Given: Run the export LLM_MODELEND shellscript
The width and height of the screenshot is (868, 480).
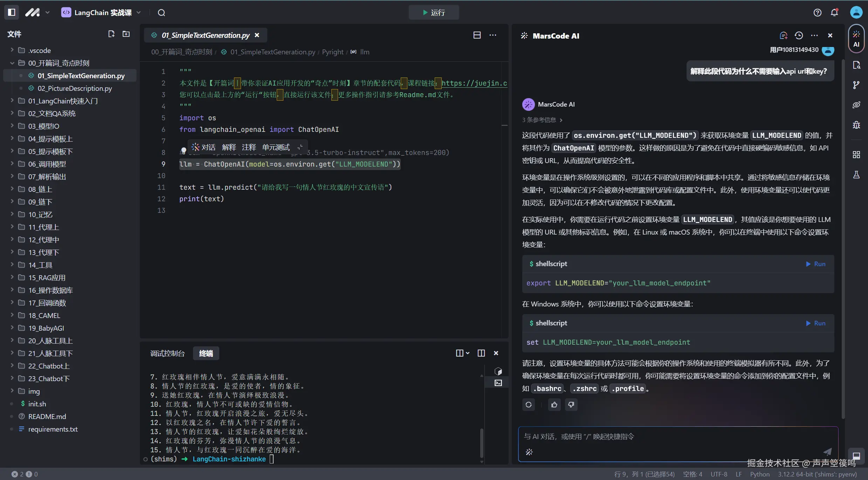Looking at the screenshot, I should [x=815, y=264].
